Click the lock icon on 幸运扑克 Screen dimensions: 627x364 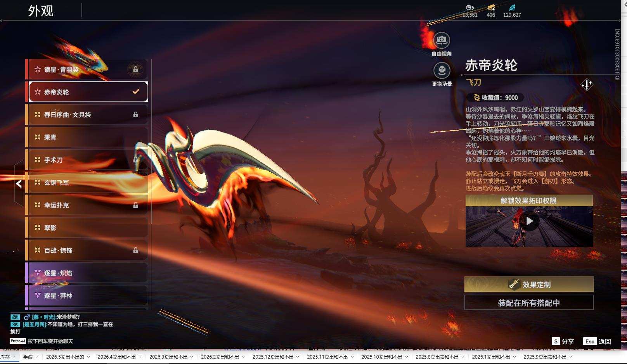(135, 205)
